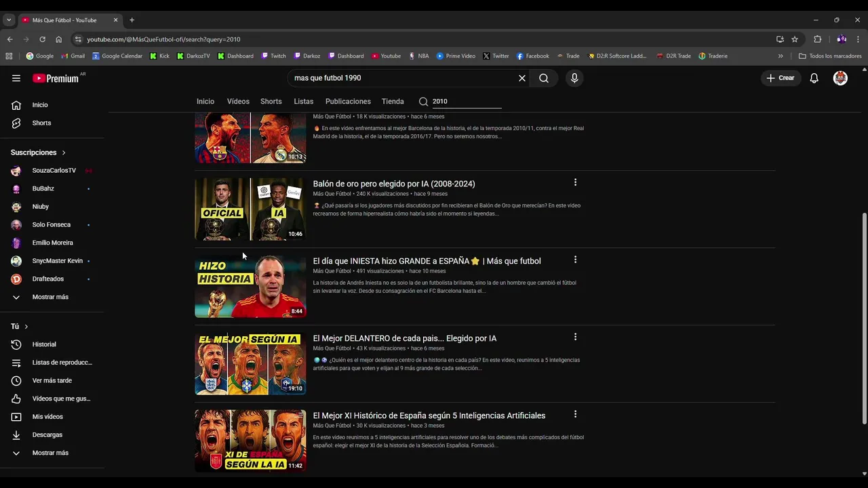868x488 pixels.
Task: Open Gmail bookmark
Action: (x=73, y=56)
